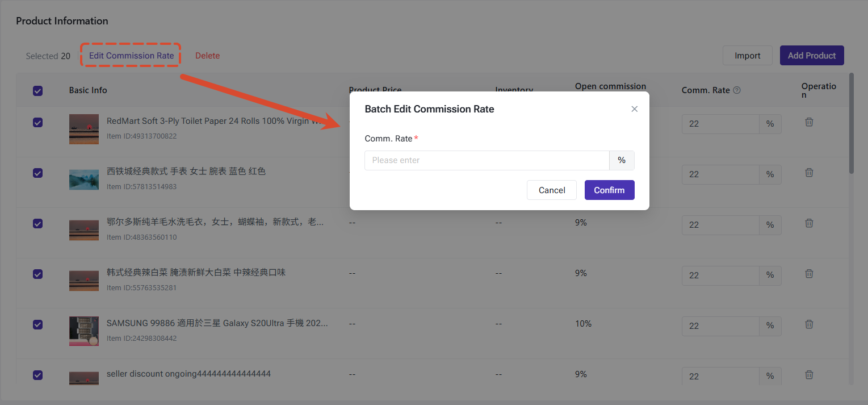
Task: Click the Import button
Action: coord(747,56)
